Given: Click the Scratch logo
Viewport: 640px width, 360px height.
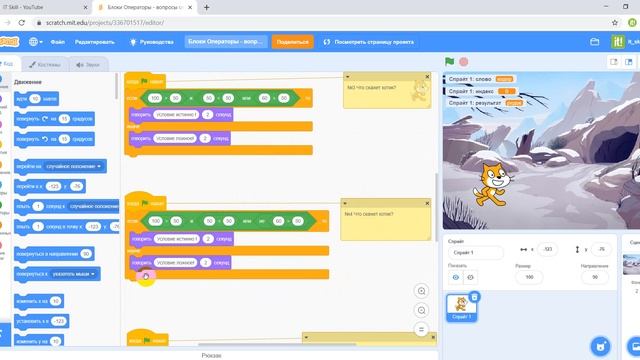Looking at the screenshot, I should (9, 42).
